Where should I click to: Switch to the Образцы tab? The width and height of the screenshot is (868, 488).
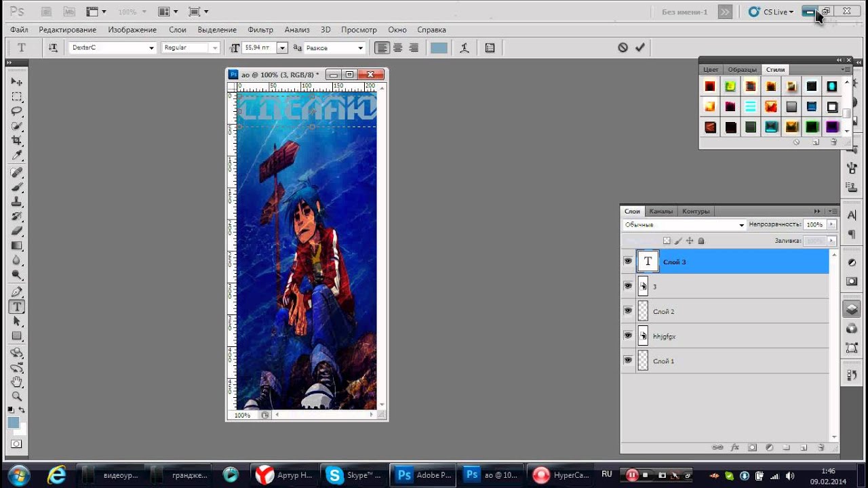pyautogui.click(x=742, y=70)
